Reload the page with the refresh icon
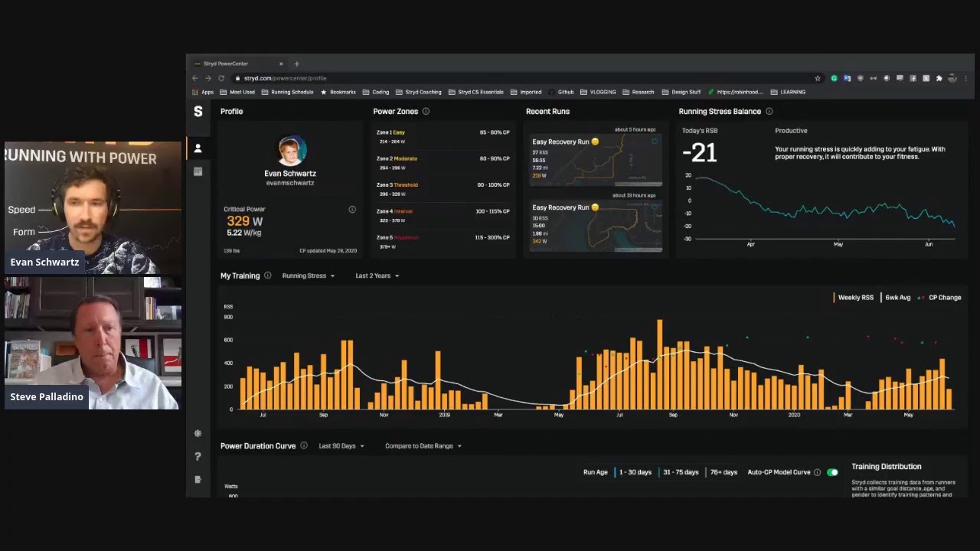Viewport: 980px width, 551px height. (221, 78)
